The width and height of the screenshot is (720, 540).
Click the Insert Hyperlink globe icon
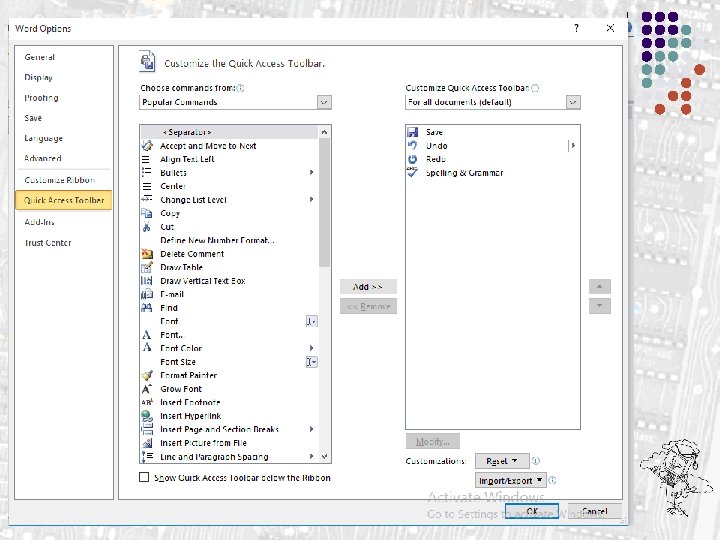(x=147, y=416)
